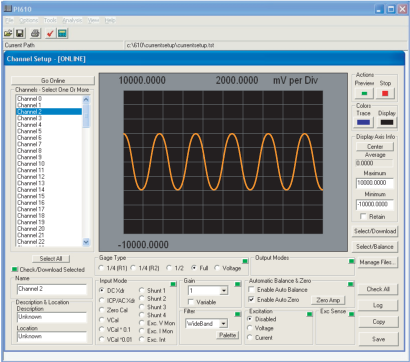410x362 pixels.
Task: Choose Shunt 1 input mode
Action: (152, 291)
